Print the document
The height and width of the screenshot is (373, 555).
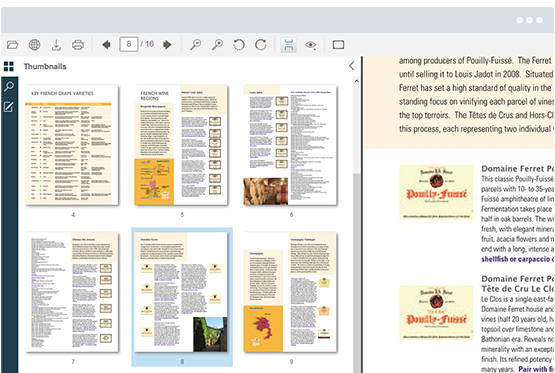78,45
